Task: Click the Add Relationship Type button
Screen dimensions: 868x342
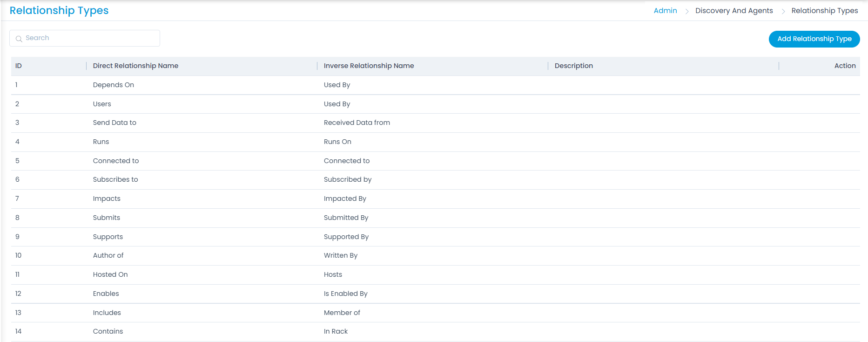Action: click(x=814, y=39)
